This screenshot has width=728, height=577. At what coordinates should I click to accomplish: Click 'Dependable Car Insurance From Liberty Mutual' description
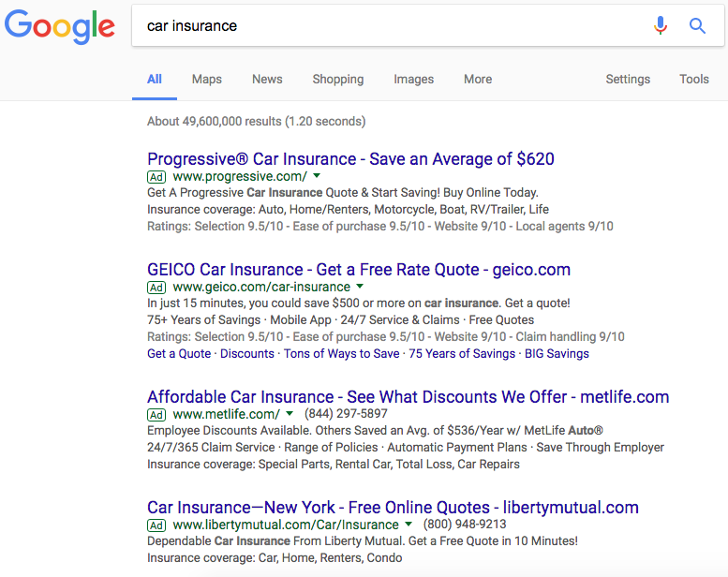pyautogui.click(x=363, y=540)
